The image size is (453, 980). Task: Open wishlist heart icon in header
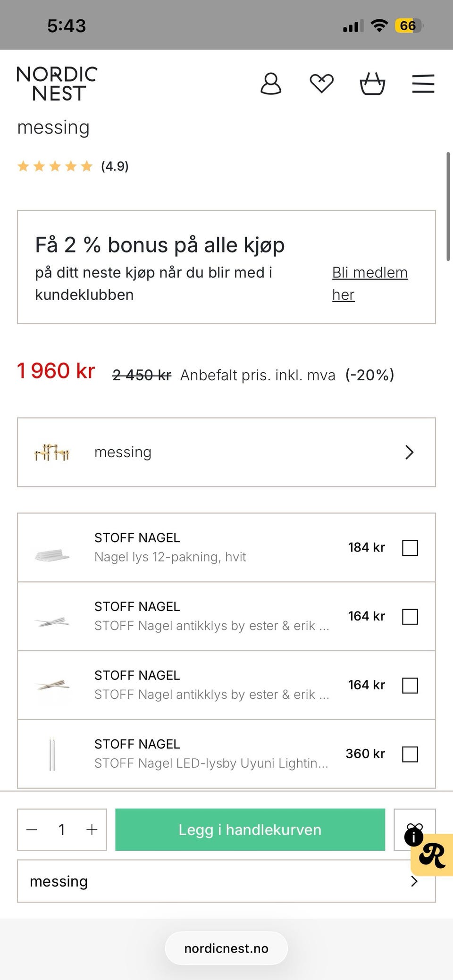pos(321,84)
